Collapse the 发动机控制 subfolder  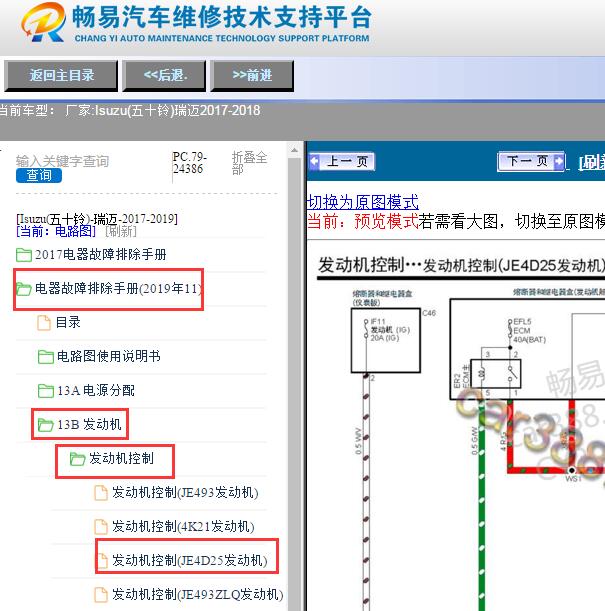tap(121, 458)
